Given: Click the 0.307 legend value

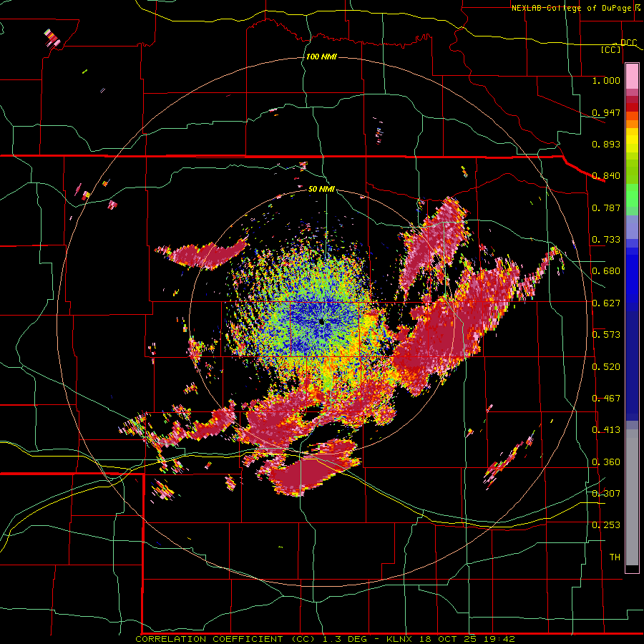Looking at the screenshot, I should [x=606, y=494].
